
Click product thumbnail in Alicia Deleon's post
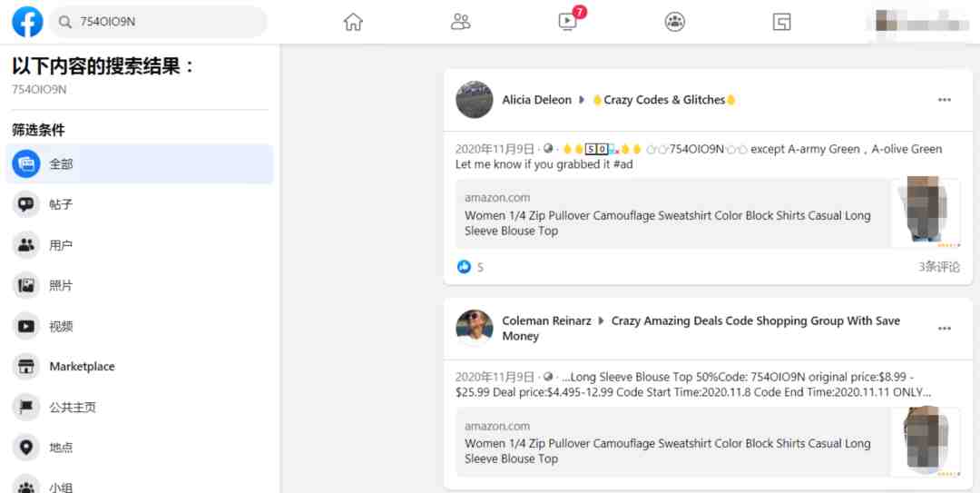point(926,213)
